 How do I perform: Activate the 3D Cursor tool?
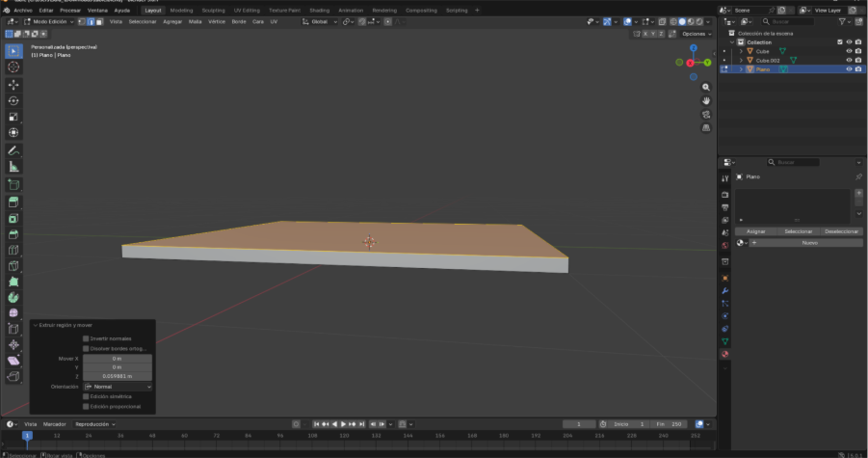(13, 67)
